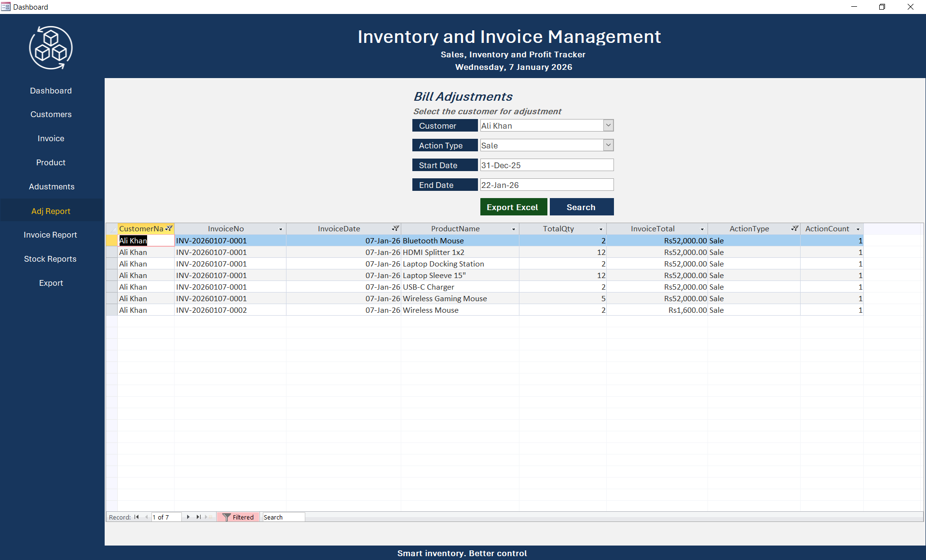Open the Action Type dropdown arrow

pyautogui.click(x=609, y=145)
